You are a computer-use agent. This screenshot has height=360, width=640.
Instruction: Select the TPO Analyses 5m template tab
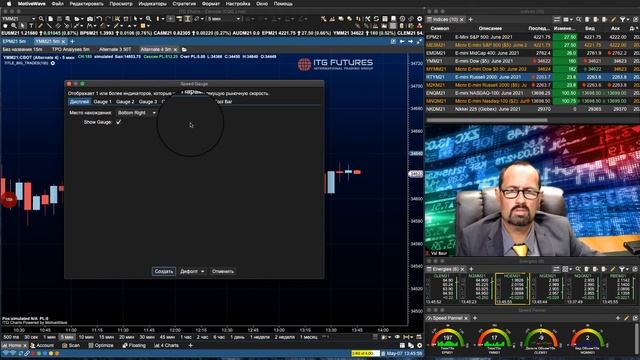(71, 49)
